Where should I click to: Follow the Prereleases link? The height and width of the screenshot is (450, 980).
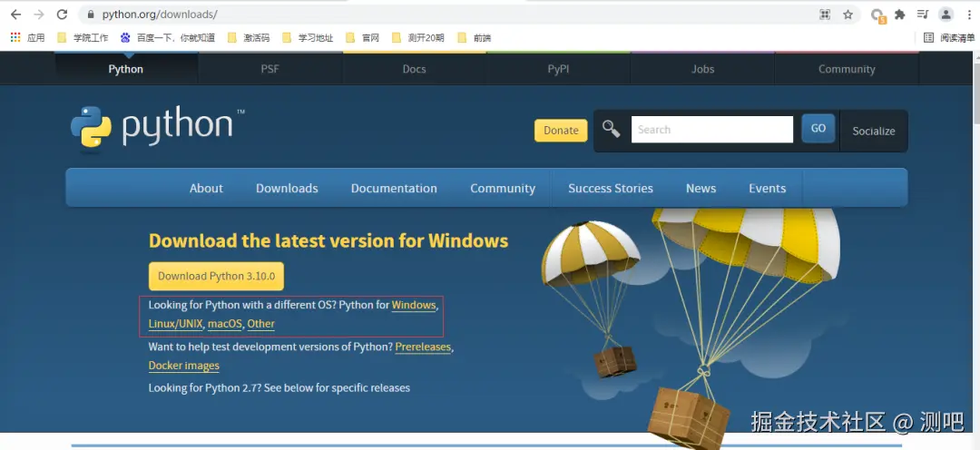click(x=423, y=347)
